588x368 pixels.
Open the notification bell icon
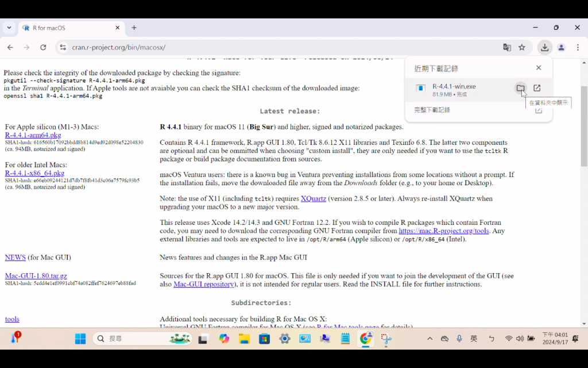tap(575, 339)
